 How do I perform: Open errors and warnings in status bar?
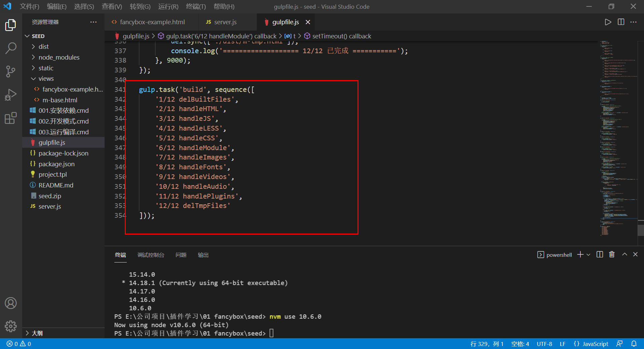pos(19,344)
